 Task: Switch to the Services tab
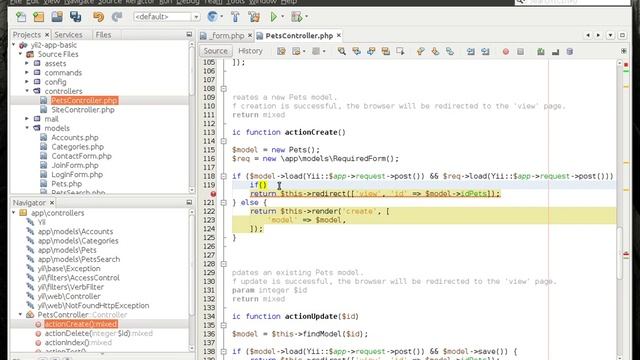68,35
